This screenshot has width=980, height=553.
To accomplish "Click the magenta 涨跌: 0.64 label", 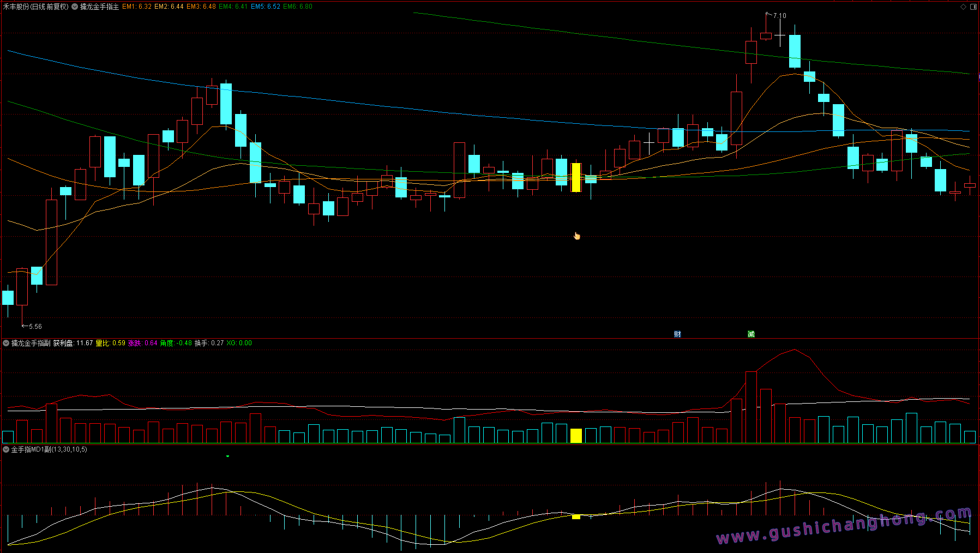I will [143, 343].
